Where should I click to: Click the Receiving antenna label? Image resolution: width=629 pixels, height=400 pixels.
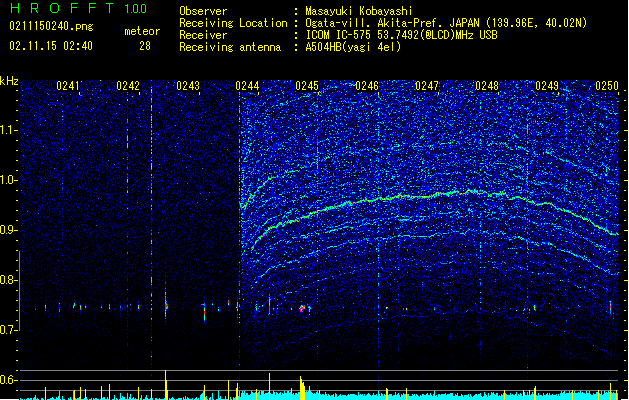(230, 47)
